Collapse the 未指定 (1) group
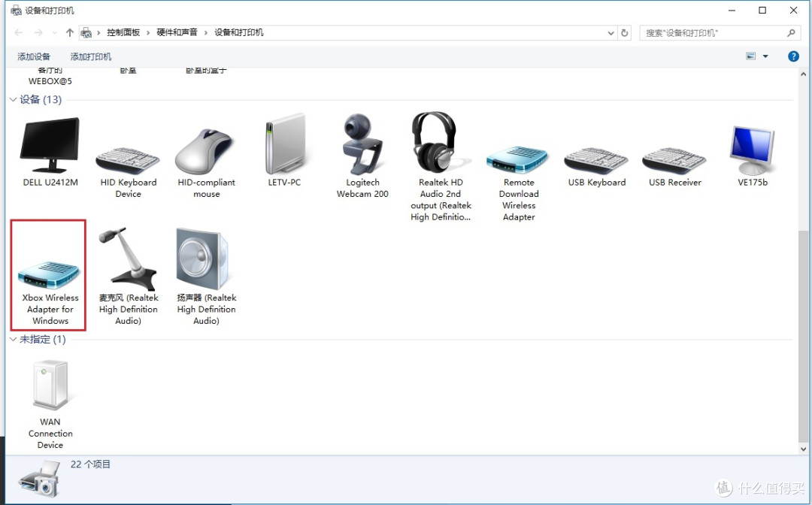 pos(14,340)
